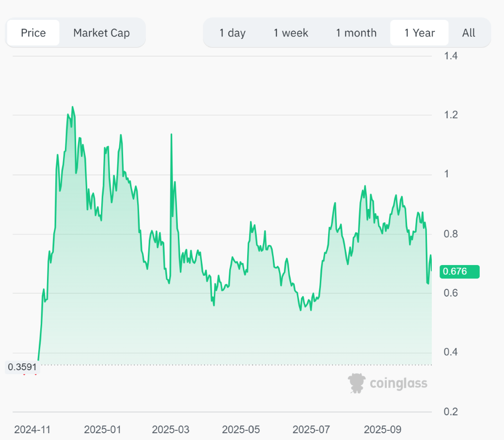This screenshot has width=504, height=440.
Task: Show the All time range
Action: pos(469,33)
